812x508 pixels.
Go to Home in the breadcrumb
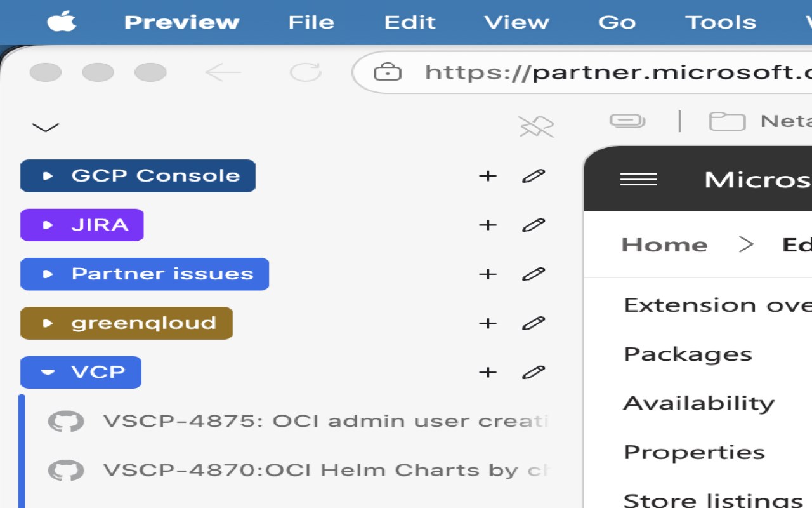(664, 245)
